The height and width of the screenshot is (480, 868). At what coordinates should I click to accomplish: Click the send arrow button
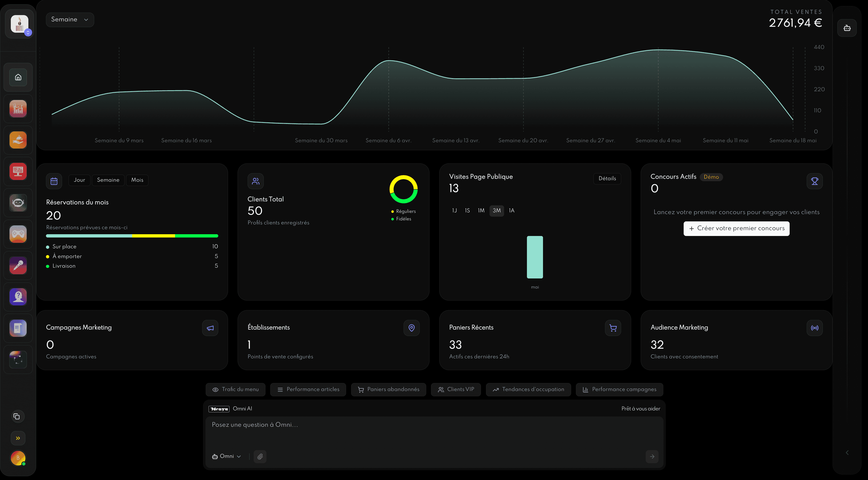(652, 457)
